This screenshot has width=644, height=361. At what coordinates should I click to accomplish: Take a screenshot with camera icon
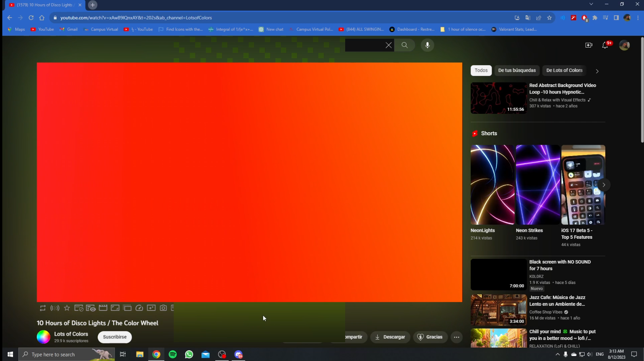coord(163,308)
